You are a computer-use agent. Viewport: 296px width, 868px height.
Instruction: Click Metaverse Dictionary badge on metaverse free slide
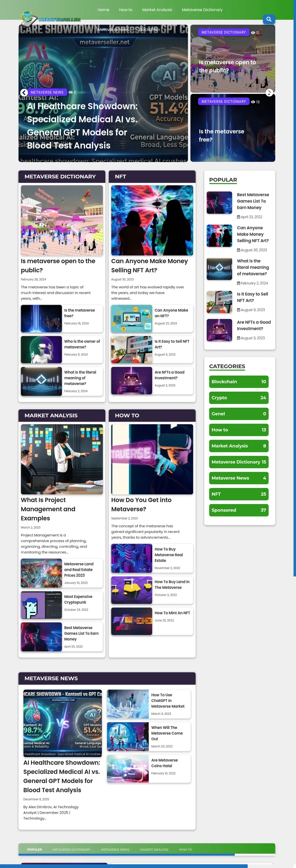[x=224, y=101]
